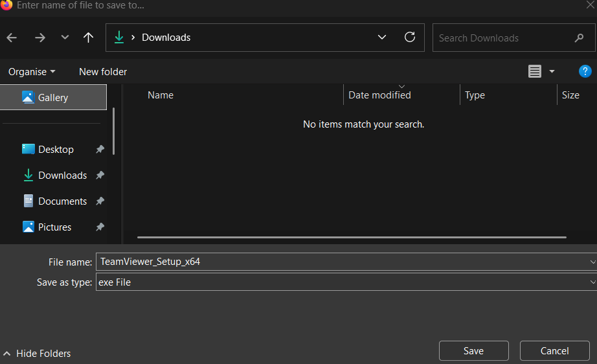This screenshot has height=364, width=597.
Task: Unpin Desktop from quick access
Action: click(100, 150)
